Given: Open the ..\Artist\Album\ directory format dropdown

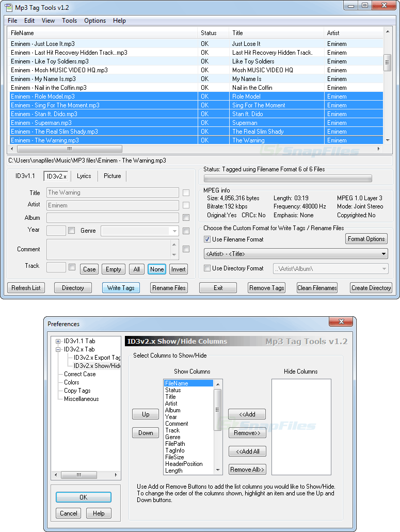Looking at the screenshot, I should click(384, 269).
